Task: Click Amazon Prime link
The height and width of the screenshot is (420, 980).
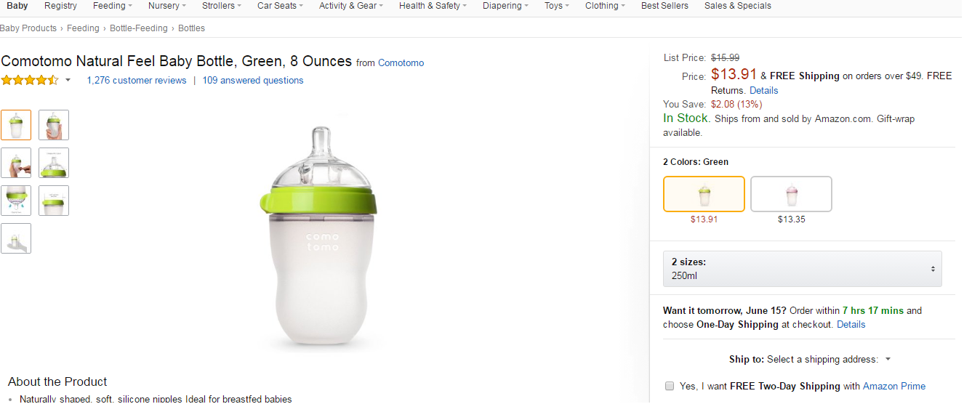Action: [894, 386]
